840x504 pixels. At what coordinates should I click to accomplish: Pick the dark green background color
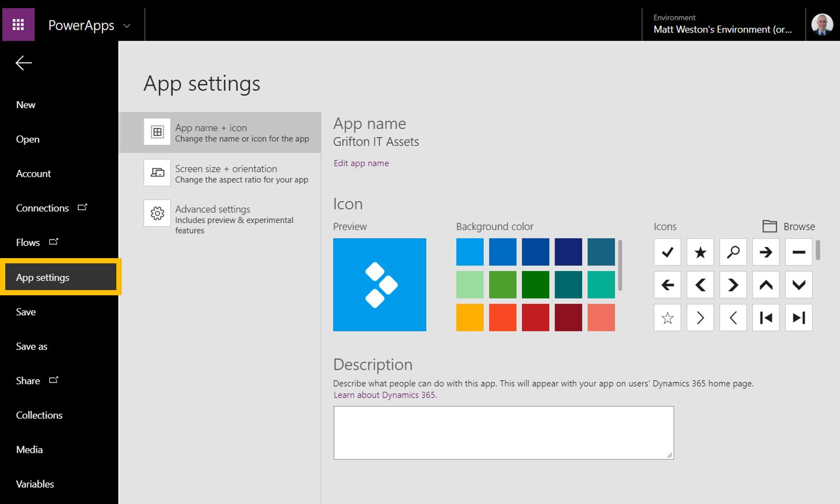(535, 285)
